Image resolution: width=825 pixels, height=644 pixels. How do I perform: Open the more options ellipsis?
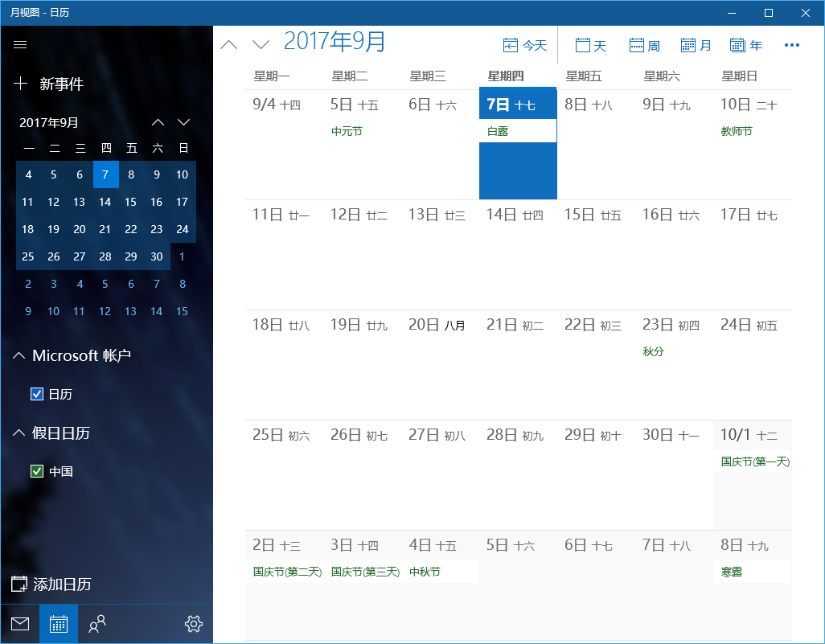point(792,46)
